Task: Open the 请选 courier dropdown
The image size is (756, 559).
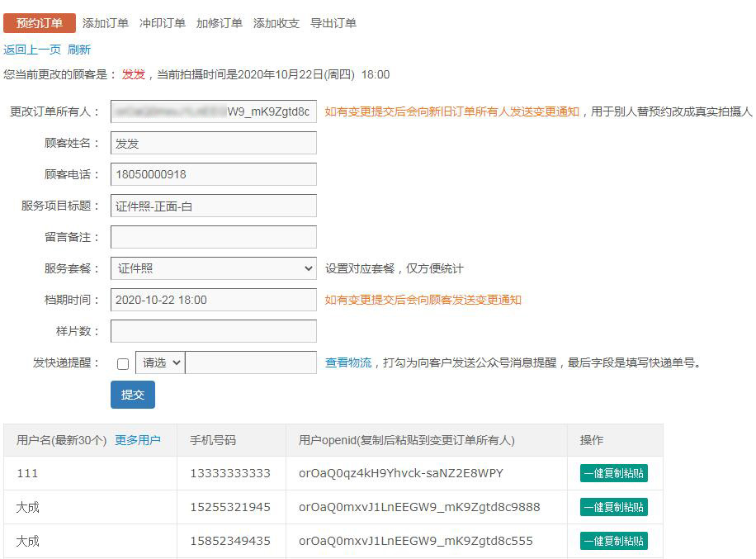Action: coord(160,362)
